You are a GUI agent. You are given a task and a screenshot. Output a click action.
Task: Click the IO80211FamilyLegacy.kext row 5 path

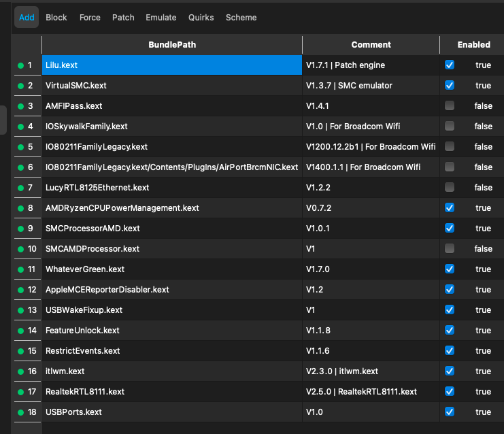[172, 147]
